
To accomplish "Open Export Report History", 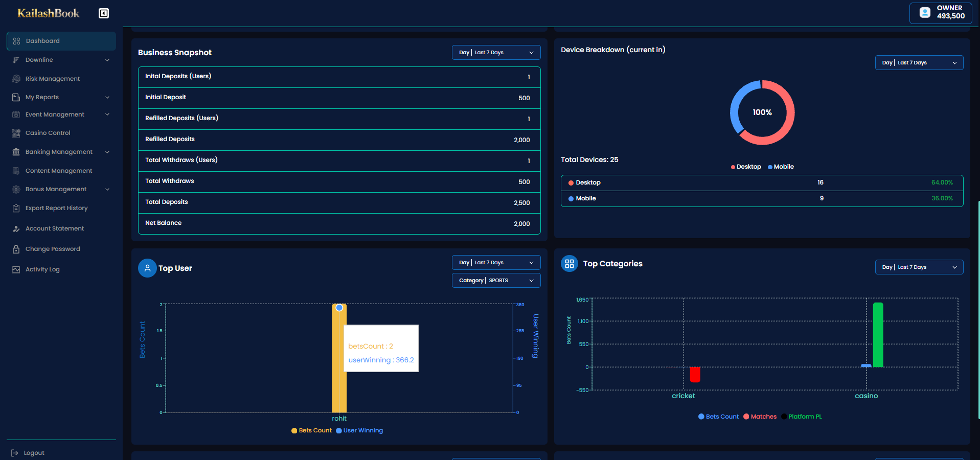I will tap(57, 208).
